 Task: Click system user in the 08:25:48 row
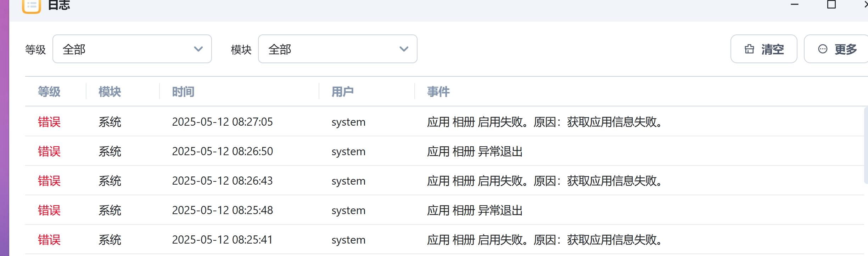pos(348,211)
